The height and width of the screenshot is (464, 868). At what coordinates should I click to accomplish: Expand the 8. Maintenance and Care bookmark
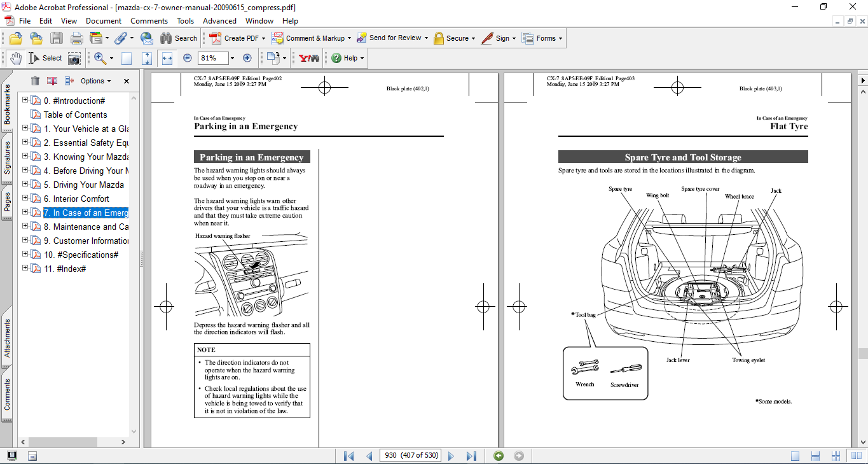(25, 227)
